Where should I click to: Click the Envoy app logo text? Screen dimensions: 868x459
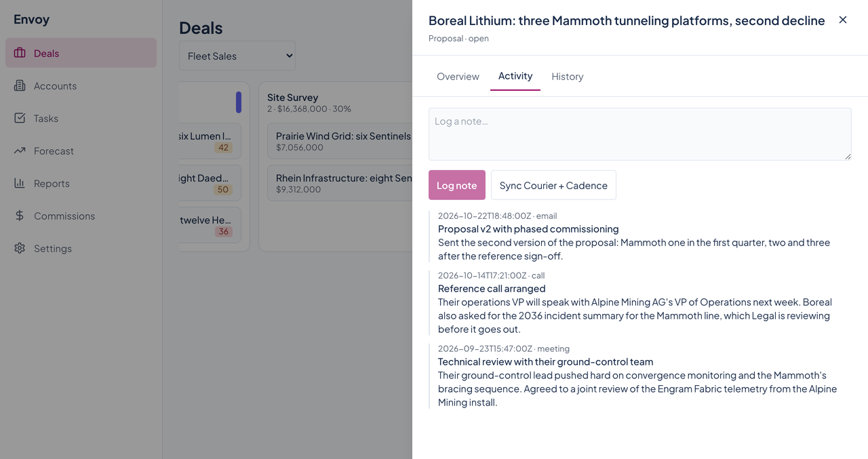click(31, 19)
